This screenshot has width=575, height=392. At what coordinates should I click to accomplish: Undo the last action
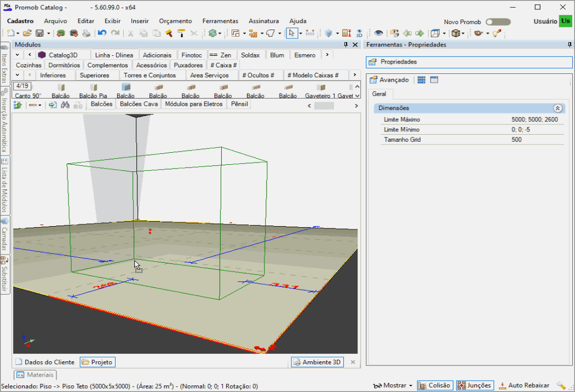coord(102,33)
